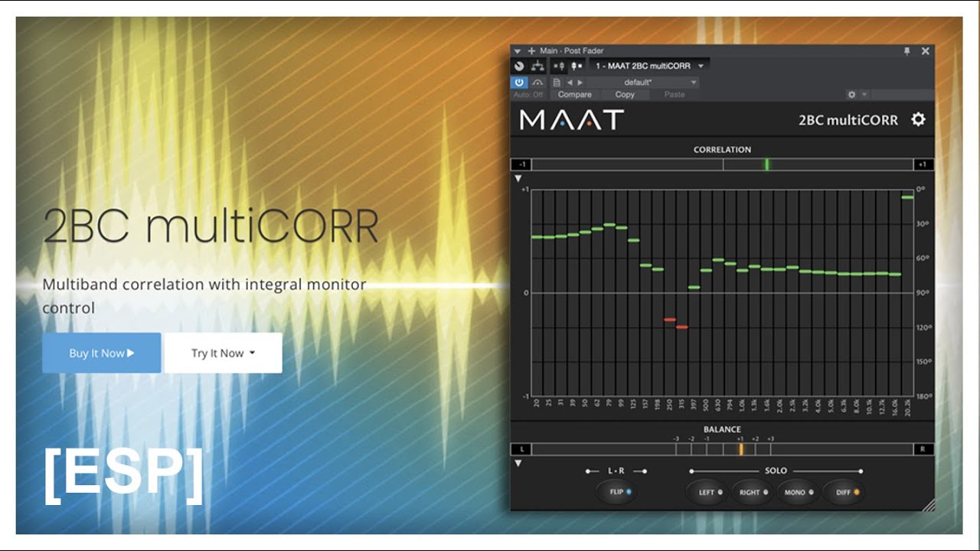Image resolution: width=980 pixels, height=551 pixels.
Task: Click the CORRELATION heading
Action: click(x=722, y=150)
